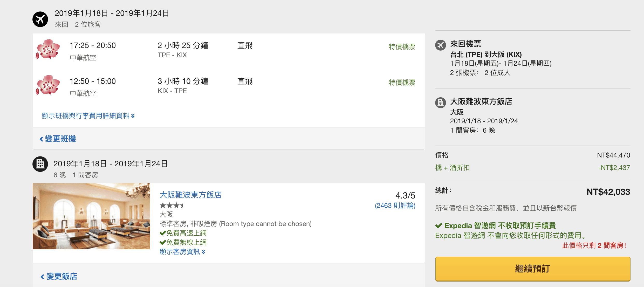This screenshot has height=287, width=644.
Task: Click the discount amount -NT$2,437
Action: click(x=614, y=168)
